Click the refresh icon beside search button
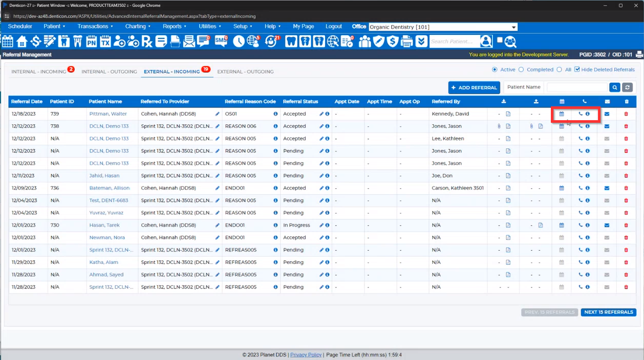This screenshot has height=360, width=644. [627, 87]
